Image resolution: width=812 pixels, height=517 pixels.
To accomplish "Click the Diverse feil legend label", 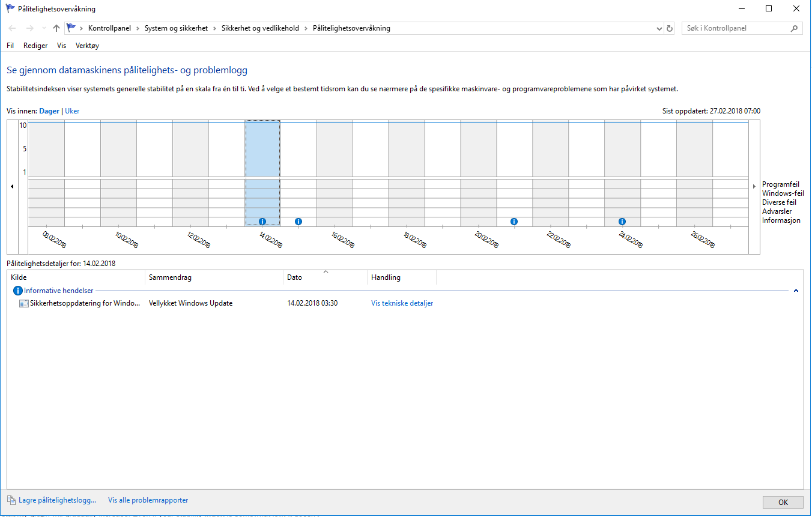I will point(779,203).
